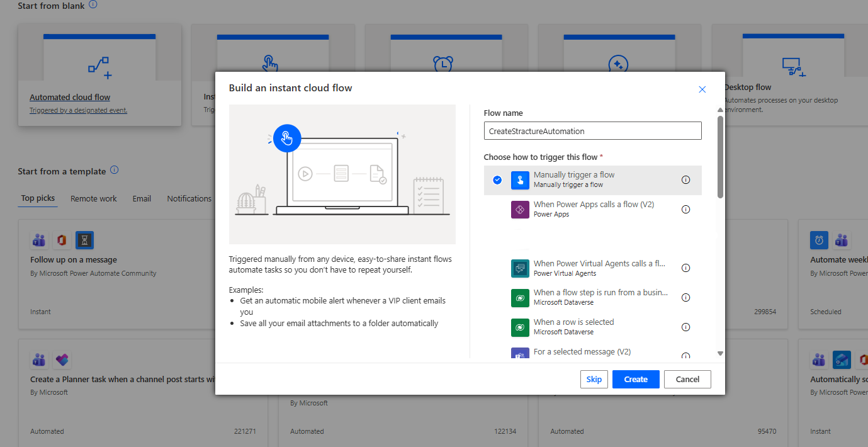Click the Power Apps trigger icon
Screen dimensions: 868x447
point(520,210)
